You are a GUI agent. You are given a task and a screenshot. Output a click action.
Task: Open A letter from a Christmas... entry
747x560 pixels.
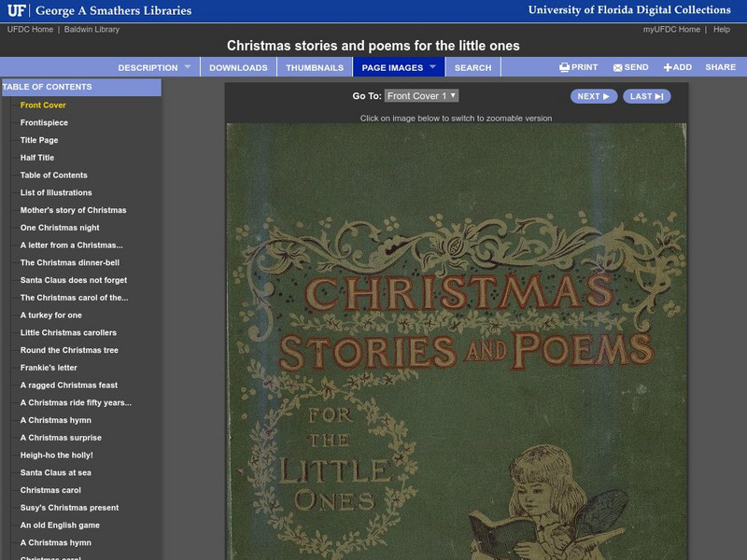[x=72, y=245]
